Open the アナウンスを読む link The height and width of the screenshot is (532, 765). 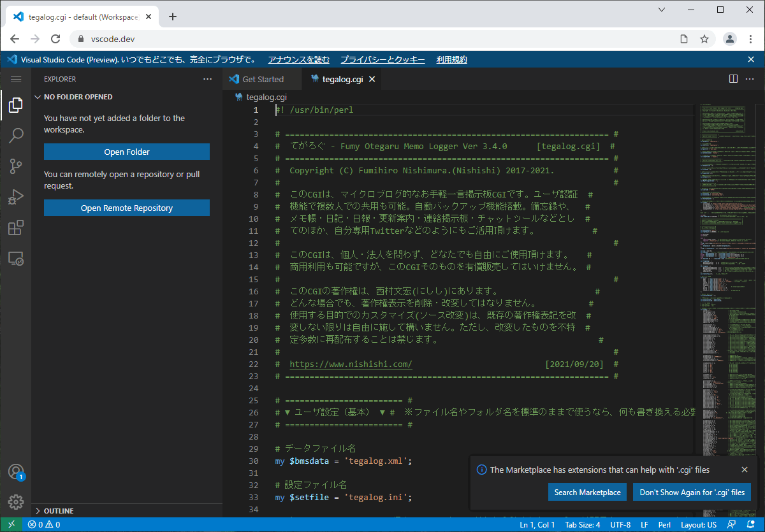pyautogui.click(x=299, y=59)
